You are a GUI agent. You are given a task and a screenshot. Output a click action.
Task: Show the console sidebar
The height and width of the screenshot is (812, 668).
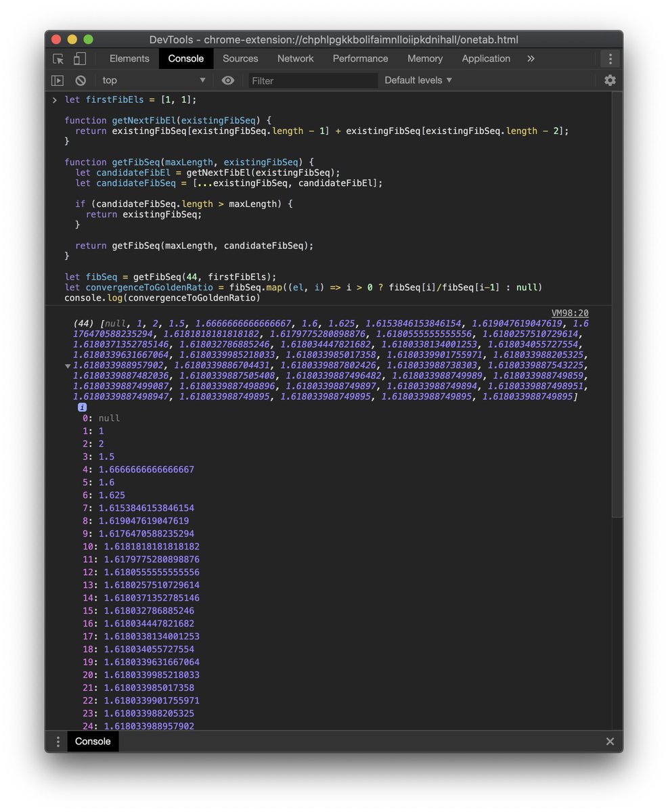point(58,81)
